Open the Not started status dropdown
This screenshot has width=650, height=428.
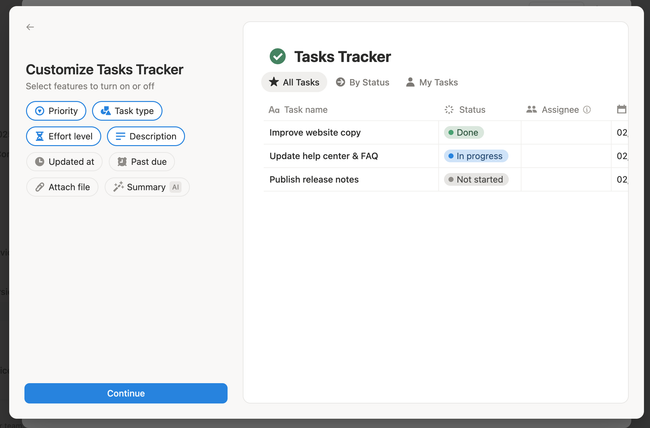(476, 180)
